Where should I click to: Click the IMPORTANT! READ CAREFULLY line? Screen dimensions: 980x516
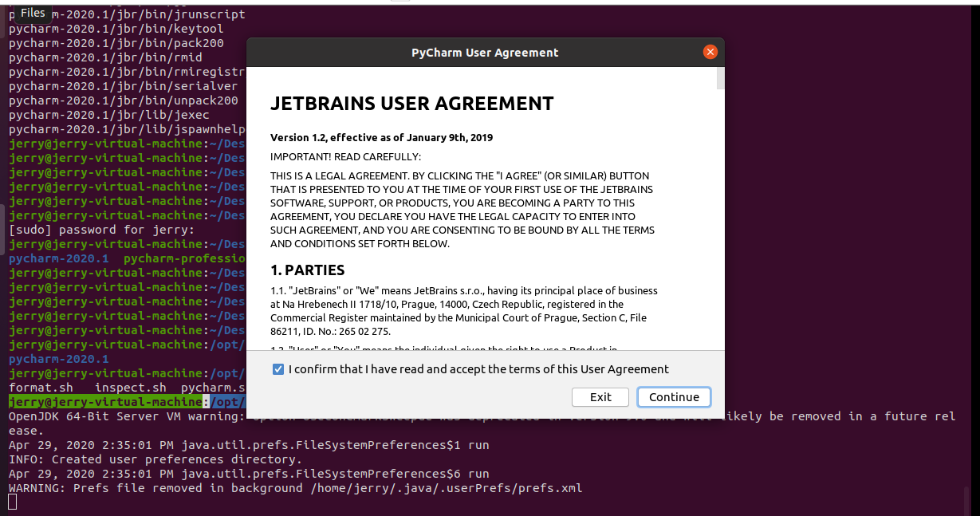click(346, 156)
